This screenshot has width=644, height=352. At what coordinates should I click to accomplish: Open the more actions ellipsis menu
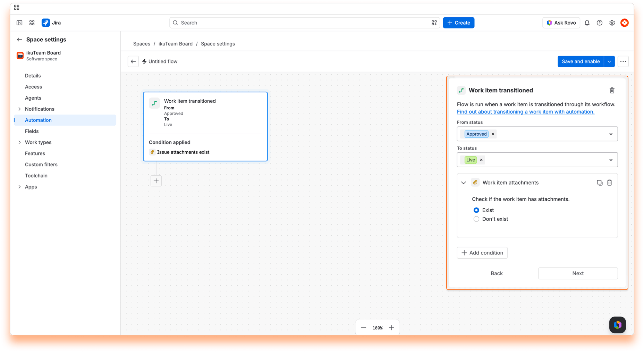pos(623,61)
